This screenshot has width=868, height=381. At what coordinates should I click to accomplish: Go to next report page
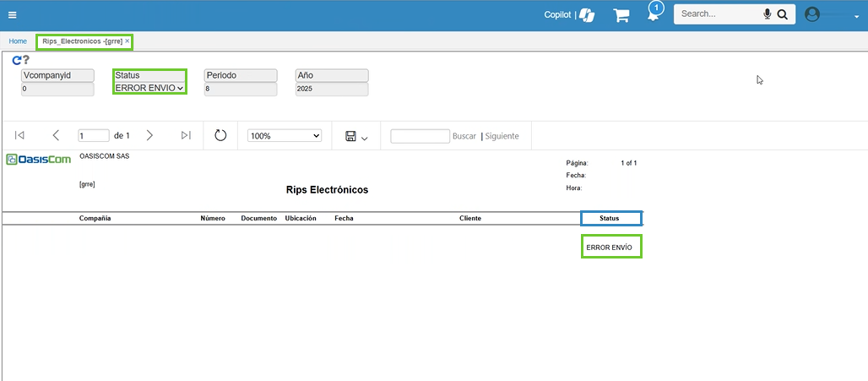coord(149,135)
